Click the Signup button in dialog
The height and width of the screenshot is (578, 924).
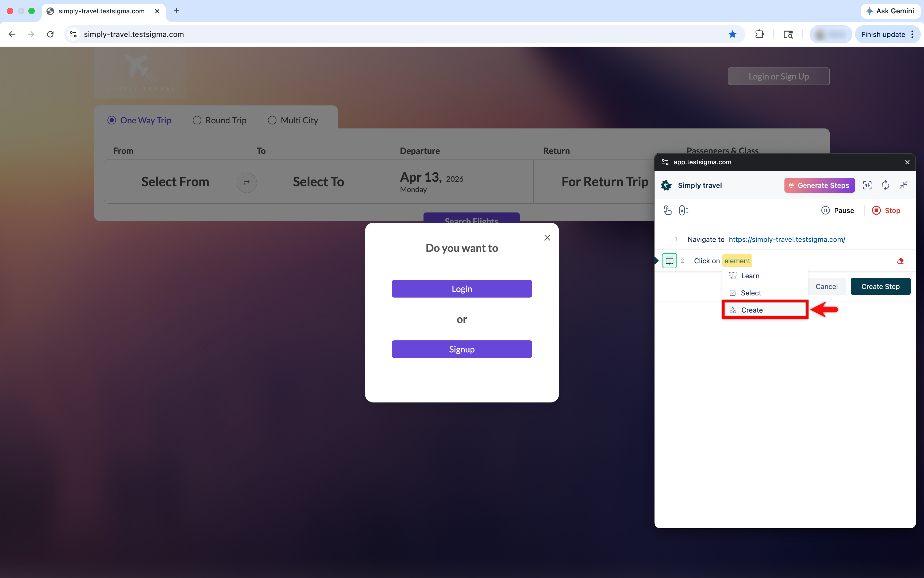tap(462, 349)
